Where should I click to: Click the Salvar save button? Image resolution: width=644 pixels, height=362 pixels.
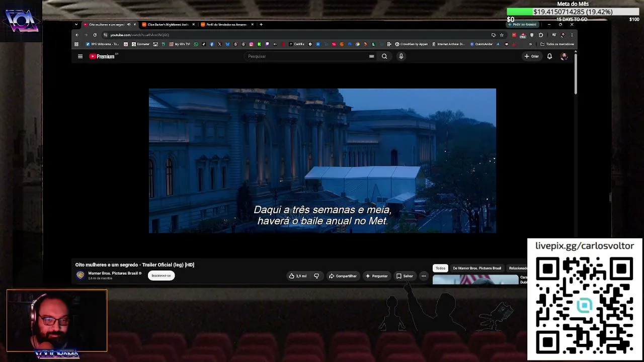click(405, 276)
